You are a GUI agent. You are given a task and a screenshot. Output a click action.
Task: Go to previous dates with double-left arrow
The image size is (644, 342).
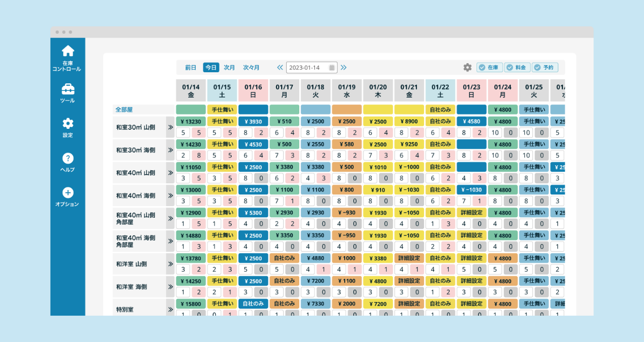280,68
